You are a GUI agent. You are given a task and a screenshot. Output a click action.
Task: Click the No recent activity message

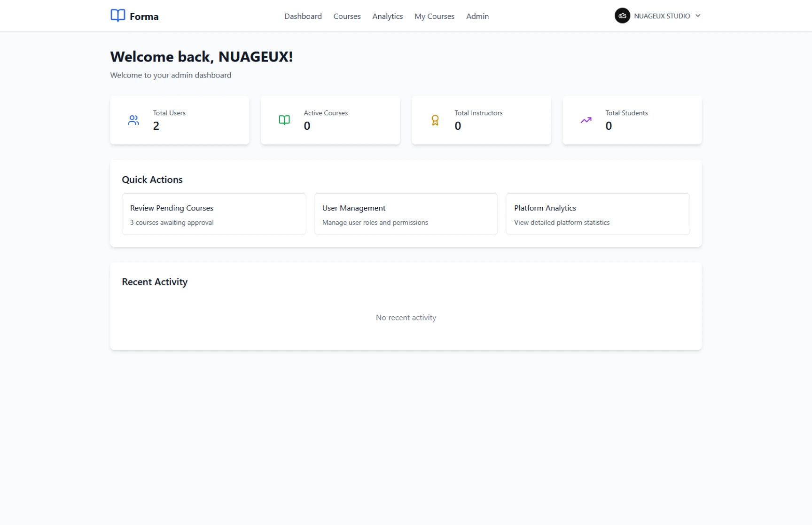(x=406, y=318)
